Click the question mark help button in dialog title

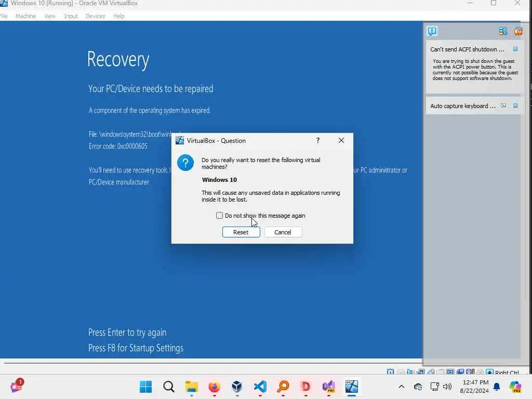click(x=318, y=140)
